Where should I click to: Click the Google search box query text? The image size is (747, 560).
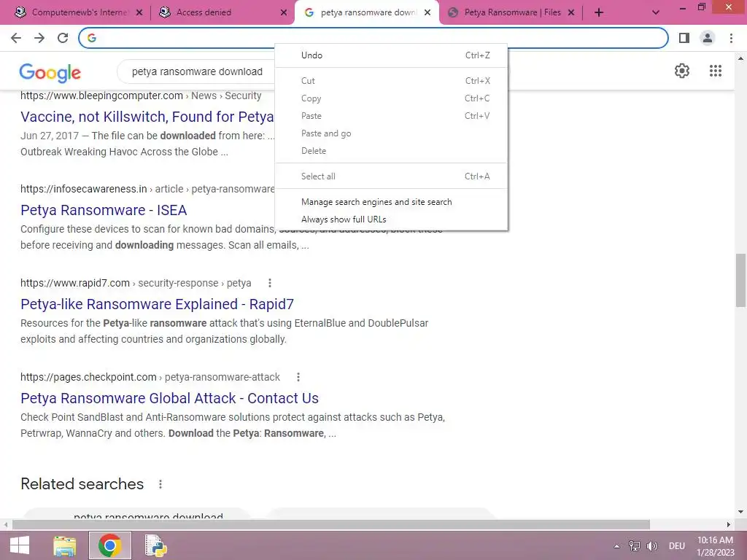pos(197,71)
